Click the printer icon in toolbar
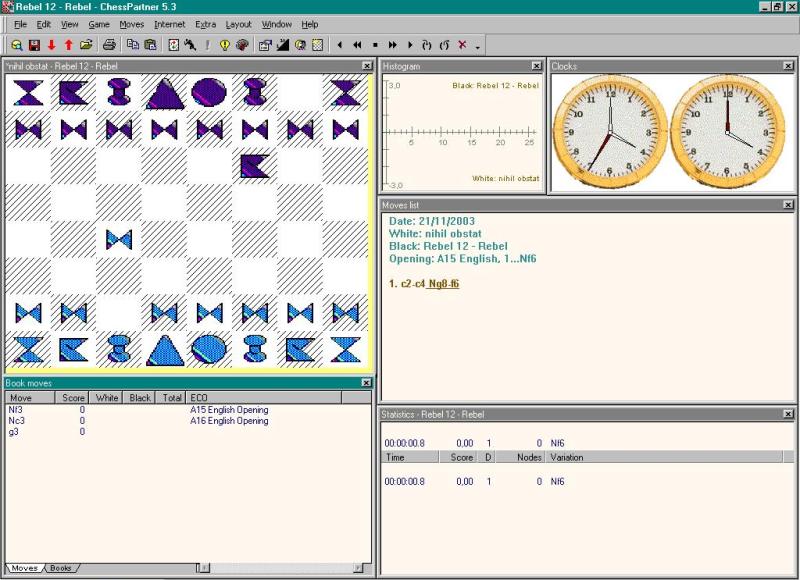The width and height of the screenshot is (800, 580). click(x=110, y=45)
